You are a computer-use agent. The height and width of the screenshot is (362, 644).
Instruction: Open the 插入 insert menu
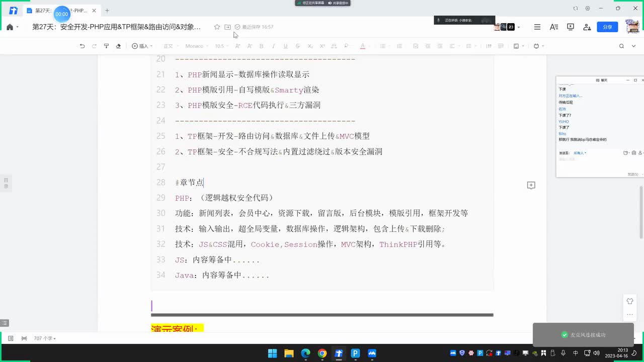[x=143, y=46]
